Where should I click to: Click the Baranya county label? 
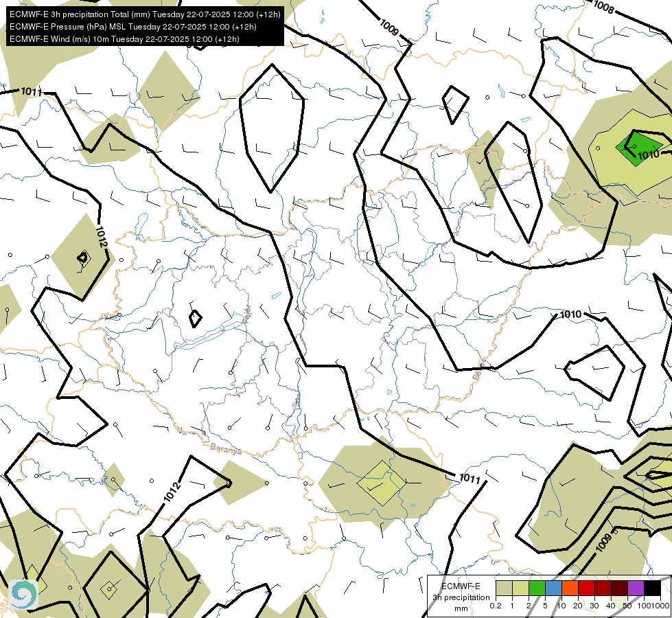(226, 449)
